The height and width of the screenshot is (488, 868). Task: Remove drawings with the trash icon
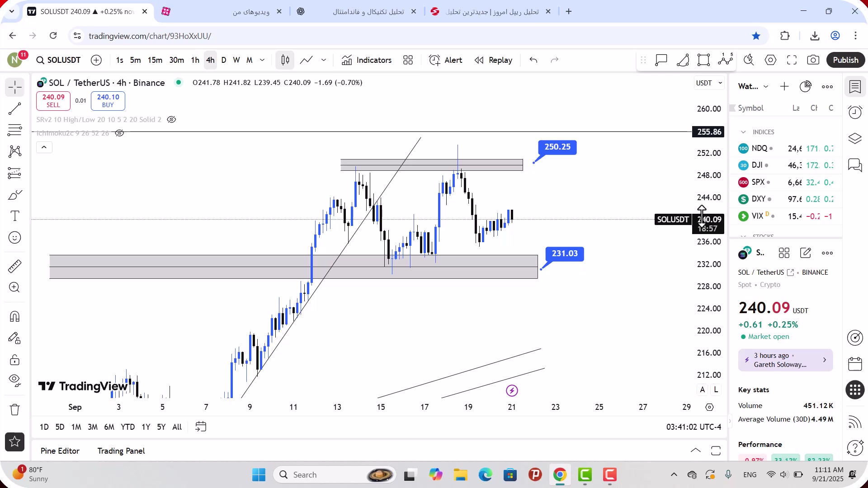[x=15, y=410]
